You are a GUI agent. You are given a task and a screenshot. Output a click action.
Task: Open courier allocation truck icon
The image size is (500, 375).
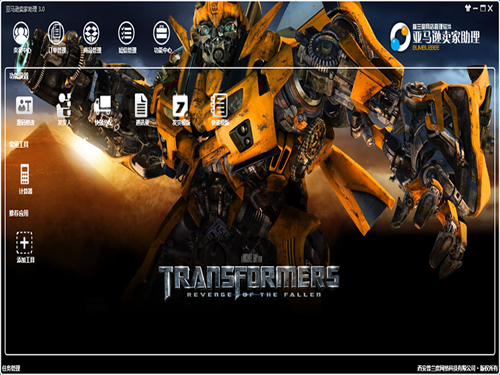[x=102, y=105]
